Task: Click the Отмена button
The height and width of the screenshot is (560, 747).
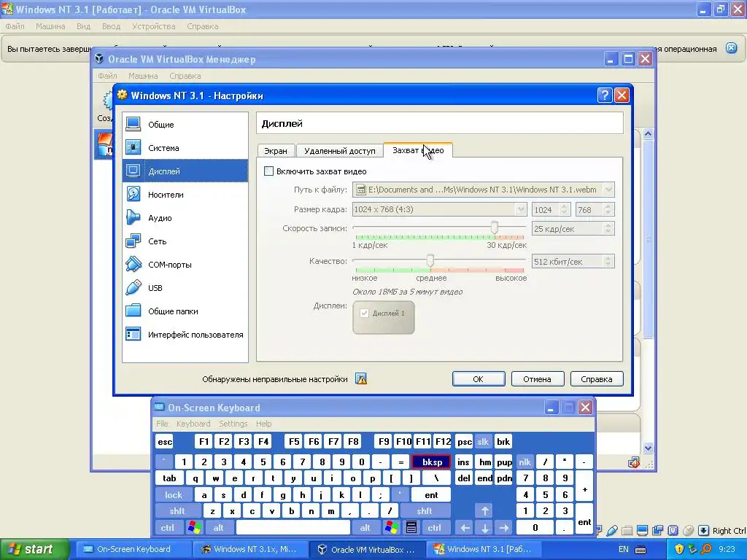Action: 537,379
